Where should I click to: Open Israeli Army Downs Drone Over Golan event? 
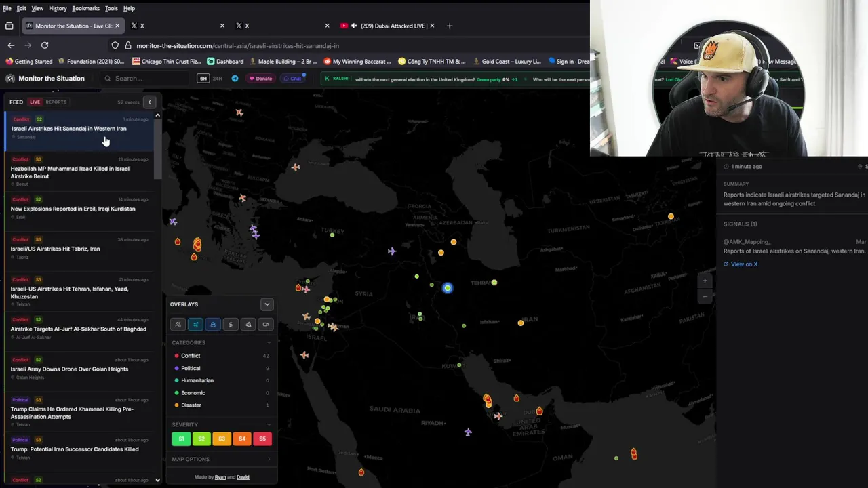coord(79,369)
